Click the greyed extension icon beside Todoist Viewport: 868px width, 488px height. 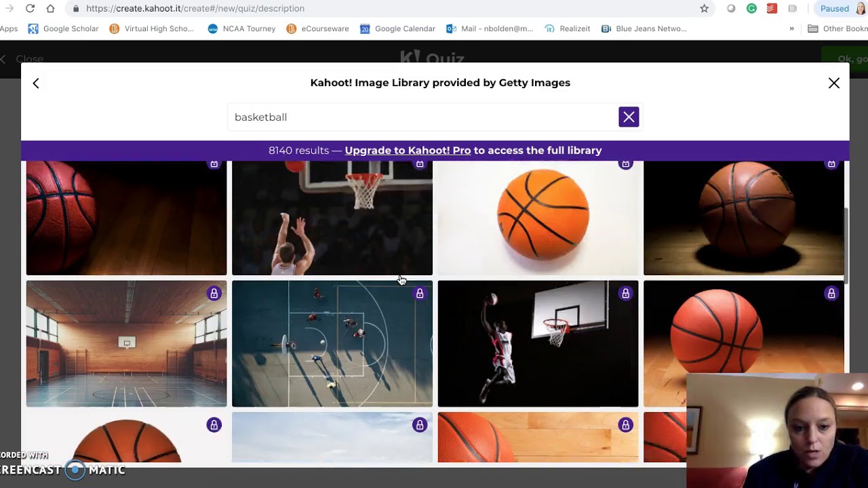(792, 9)
